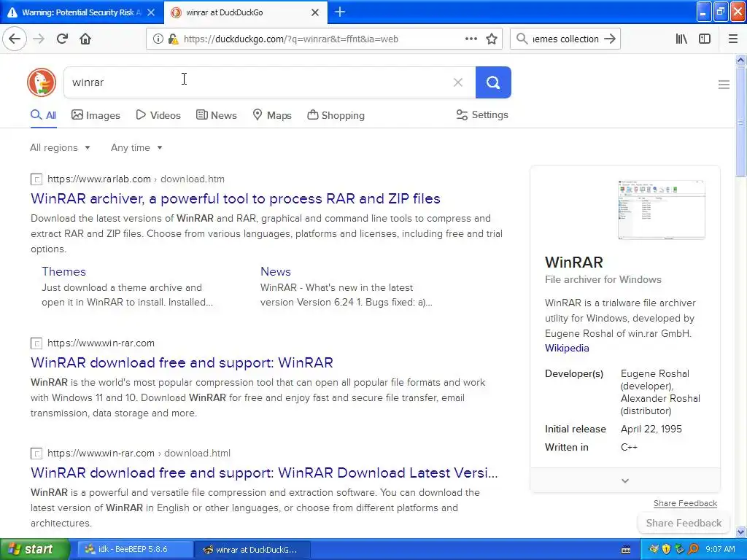The width and height of the screenshot is (747, 560).
Task: Submit browser search with the arrow button
Action: [x=610, y=39]
